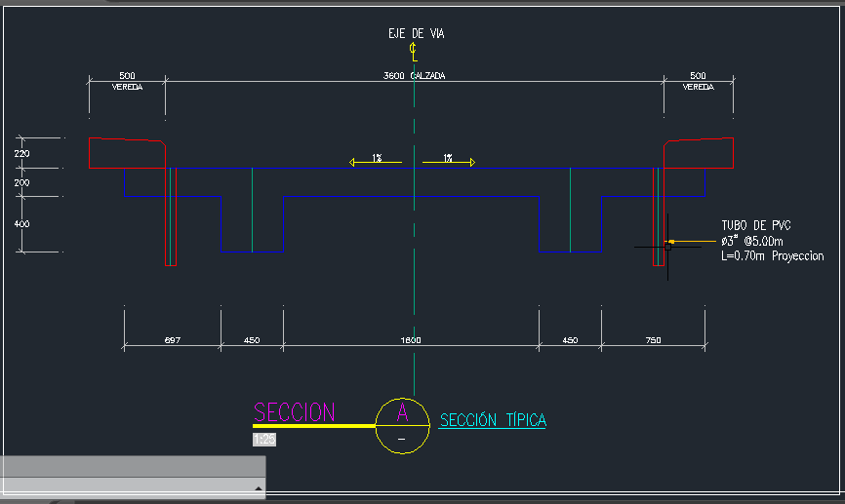The width and height of the screenshot is (845, 504).
Task: Pick the '750' bottom dimension text
Action: tap(653, 340)
